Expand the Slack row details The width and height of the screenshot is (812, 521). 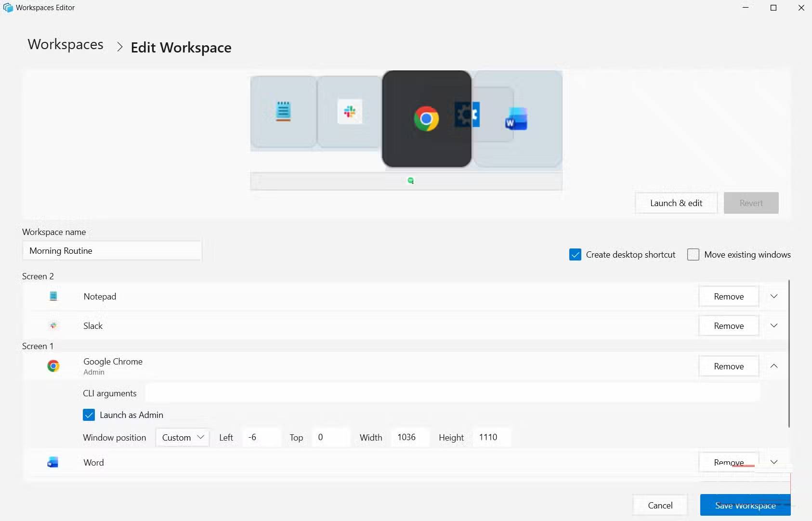(x=774, y=326)
